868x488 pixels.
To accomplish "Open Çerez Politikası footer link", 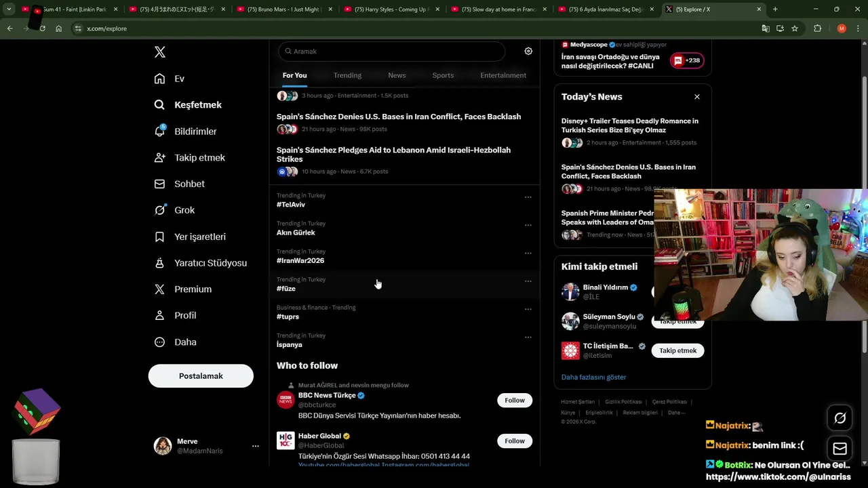I will click(x=669, y=402).
